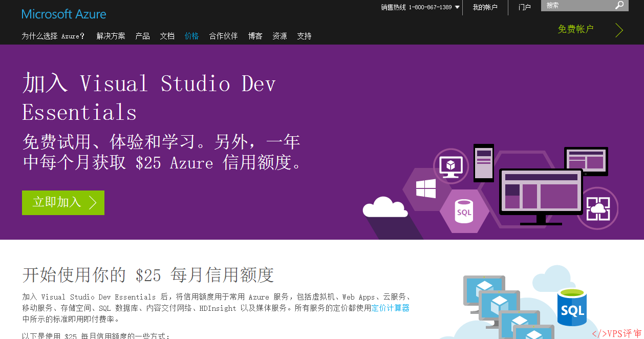Viewport: 644px width, 339px height.
Task: Click the 免费帐户 link
Action: tap(575, 29)
